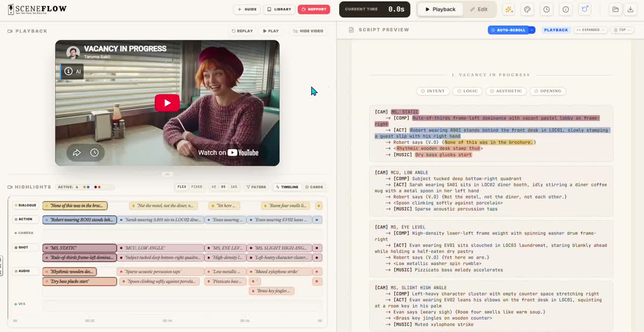Viewport: 644px width, 332px height.
Task: Click the download export icon
Action: [631, 9]
